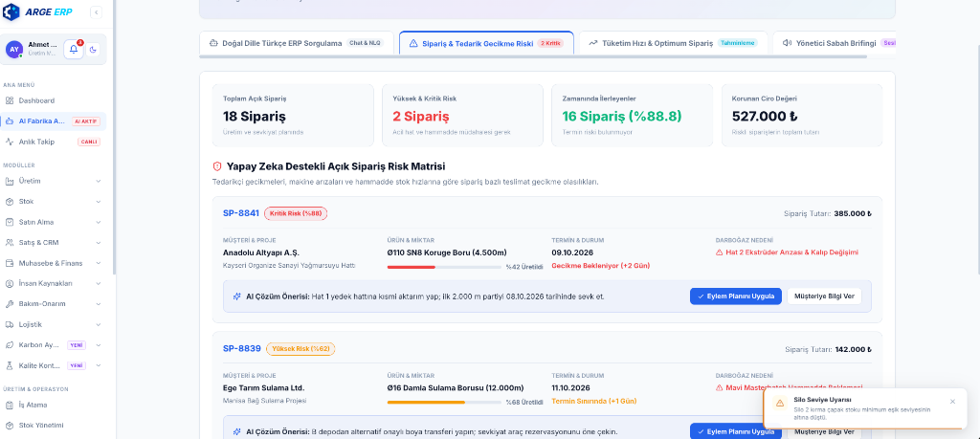980x439 pixels.
Task: Click the Yüksek Risk (%62) badge
Action: (x=301, y=348)
